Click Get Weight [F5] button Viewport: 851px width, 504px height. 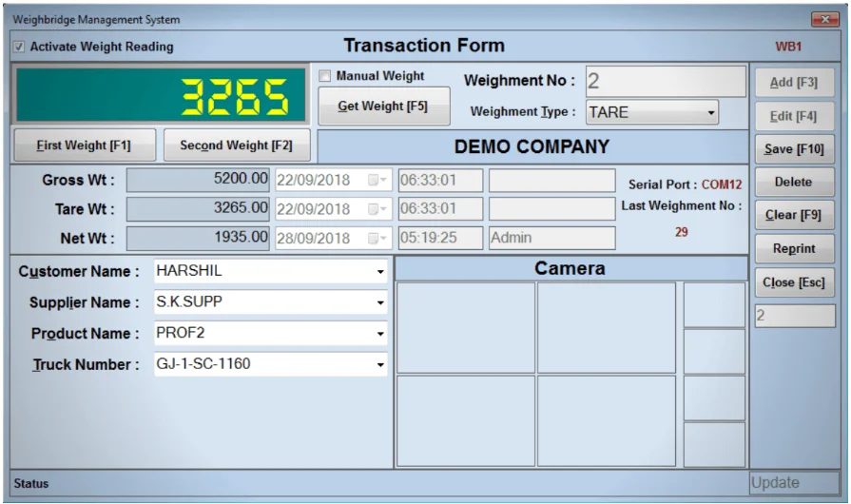click(x=384, y=107)
